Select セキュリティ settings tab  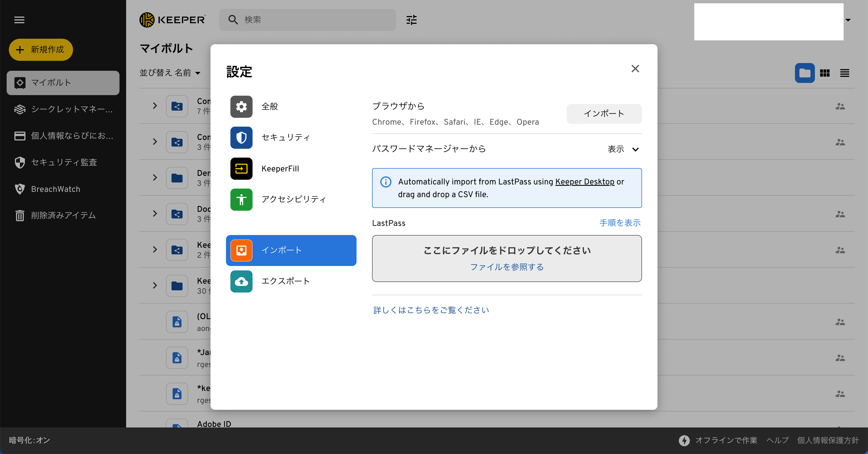285,137
